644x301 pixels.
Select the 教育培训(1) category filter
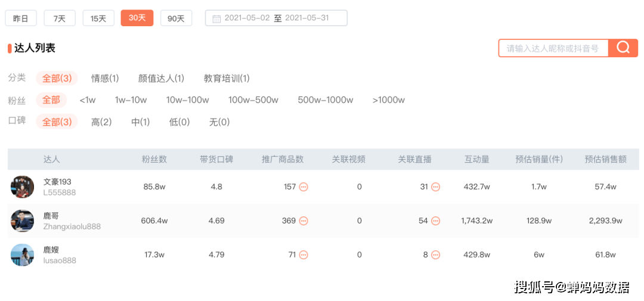tap(227, 78)
